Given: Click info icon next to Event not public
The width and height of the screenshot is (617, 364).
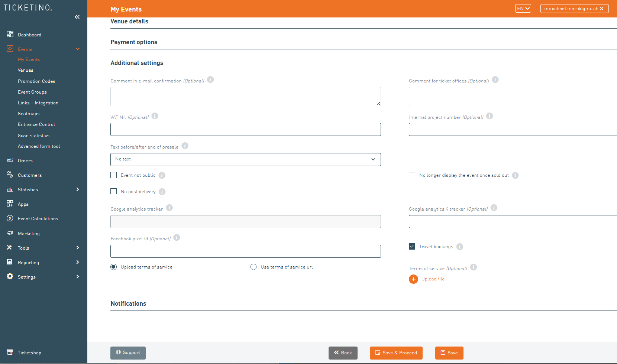Looking at the screenshot, I should point(162,175).
